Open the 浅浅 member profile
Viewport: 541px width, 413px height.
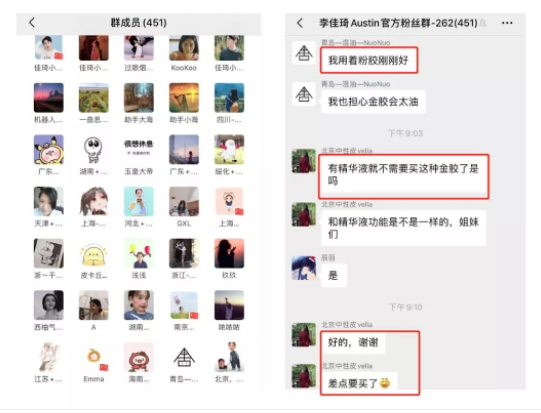click(139, 253)
